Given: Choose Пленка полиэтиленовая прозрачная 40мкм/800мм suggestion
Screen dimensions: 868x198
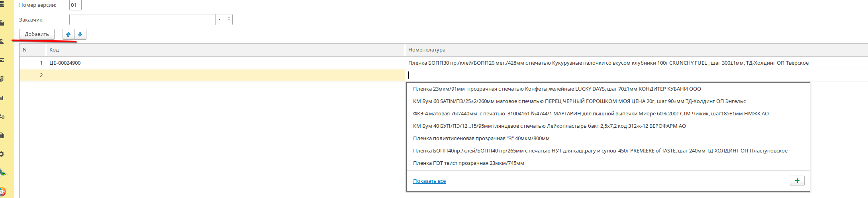Looking at the screenshot, I should (x=481, y=138).
